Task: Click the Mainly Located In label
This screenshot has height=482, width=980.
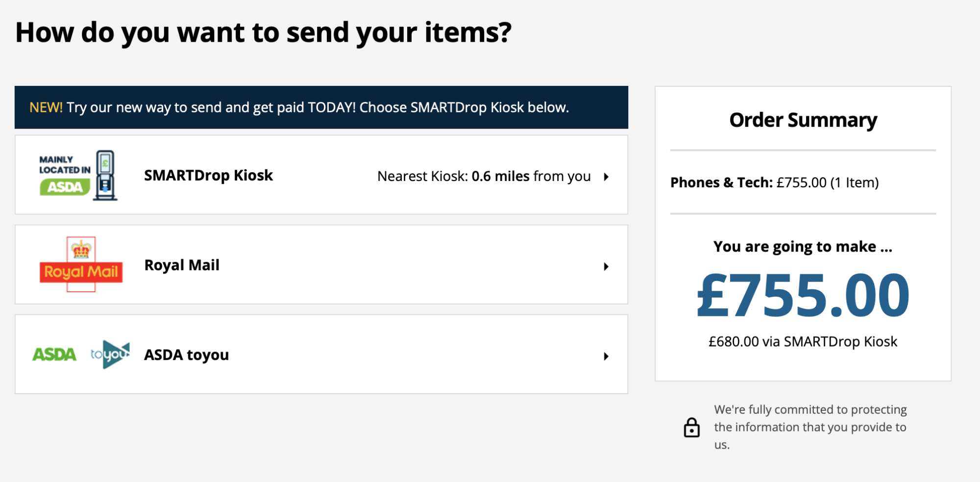Action: (x=65, y=165)
